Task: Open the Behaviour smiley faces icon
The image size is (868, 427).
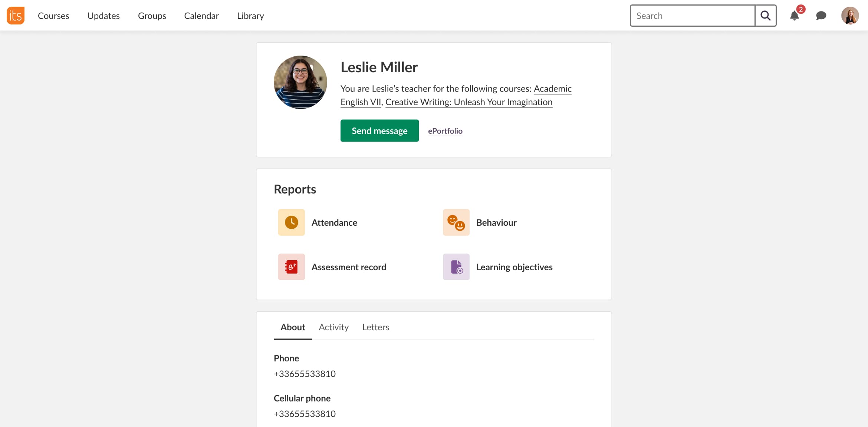Action: click(x=456, y=222)
